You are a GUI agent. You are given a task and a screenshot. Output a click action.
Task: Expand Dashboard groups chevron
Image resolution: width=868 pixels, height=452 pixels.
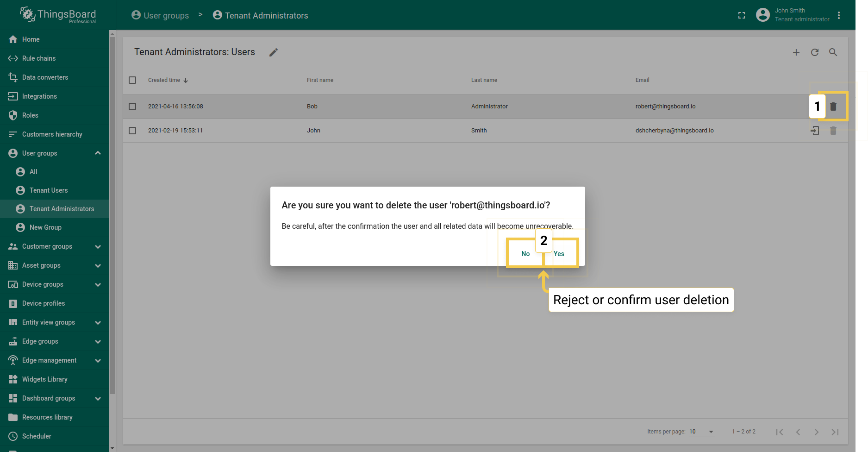pos(98,399)
